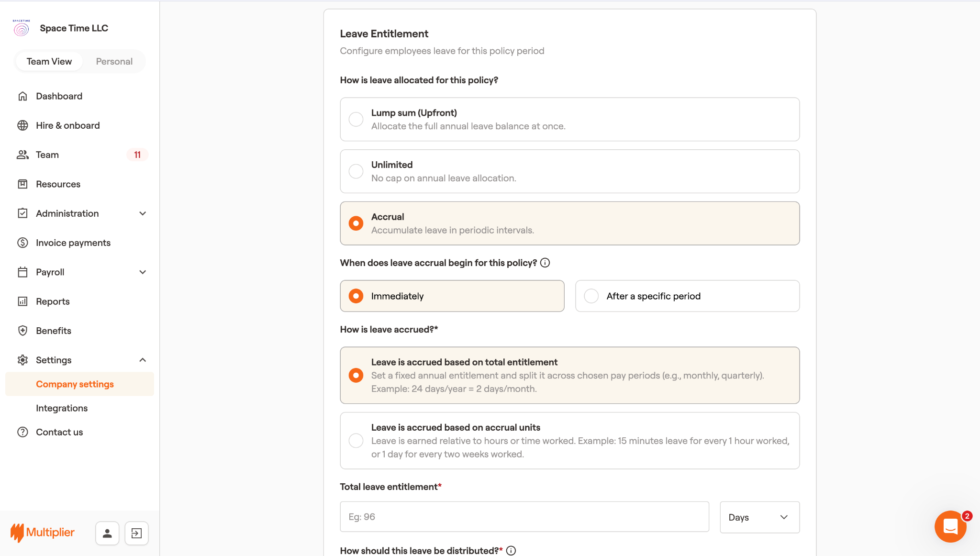
Task: Click the logout arrow icon button
Action: [x=136, y=533]
